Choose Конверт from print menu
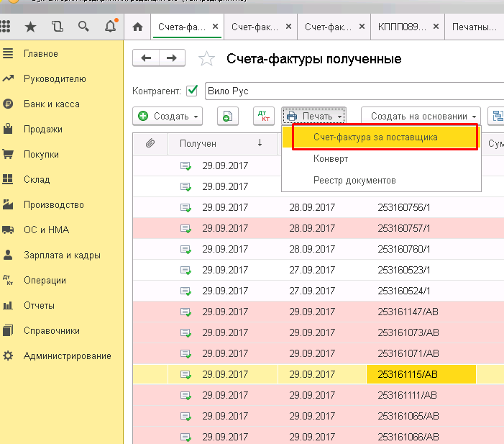 click(331, 158)
